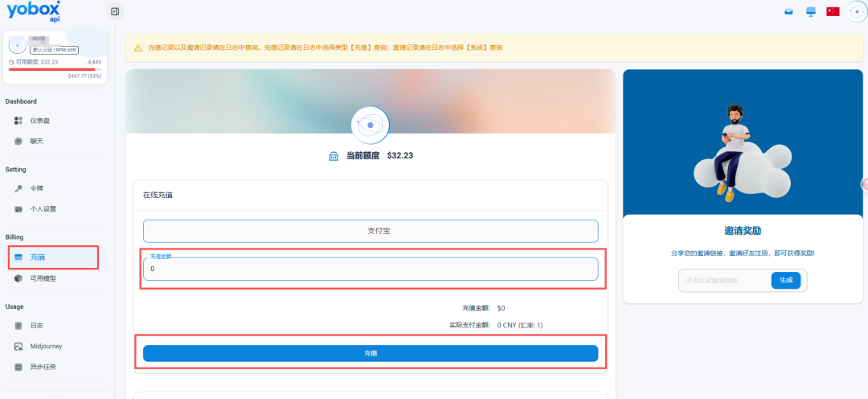The width and height of the screenshot is (868, 399).
Task: Click the 充值金额 $0 summary value
Action: (x=501, y=308)
